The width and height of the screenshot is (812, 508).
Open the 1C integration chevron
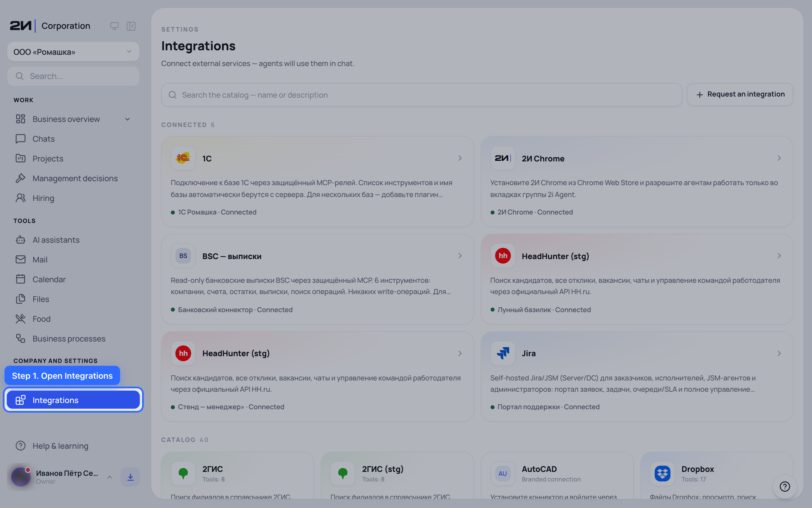(x=460, y=158)
